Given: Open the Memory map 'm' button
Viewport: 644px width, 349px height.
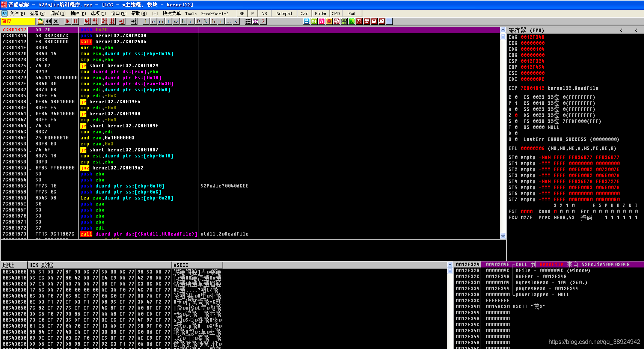Looking at the screenshot, I should [x=161, y=21].
